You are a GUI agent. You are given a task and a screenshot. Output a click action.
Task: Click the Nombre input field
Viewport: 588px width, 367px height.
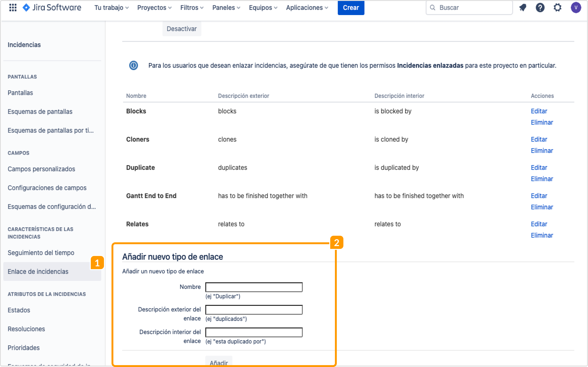coord(254,287)
